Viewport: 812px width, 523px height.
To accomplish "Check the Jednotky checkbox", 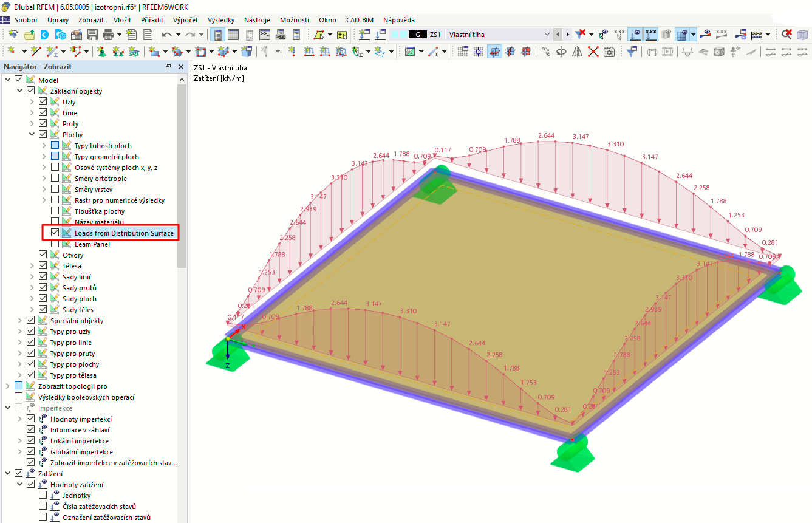I will (43, 495).
